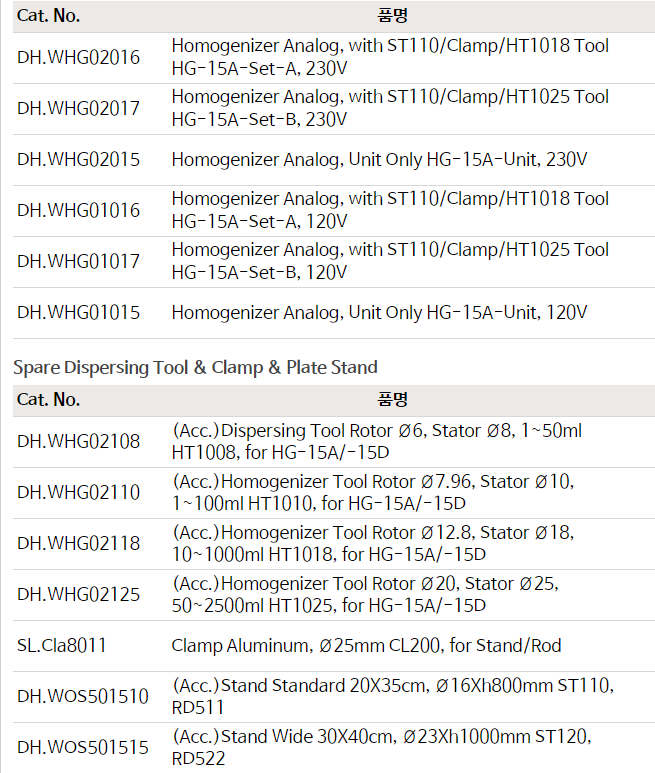Open catalog entry DH.WHG02015
655x773 pixels.
pyautogui.click(x=79, y=160)
